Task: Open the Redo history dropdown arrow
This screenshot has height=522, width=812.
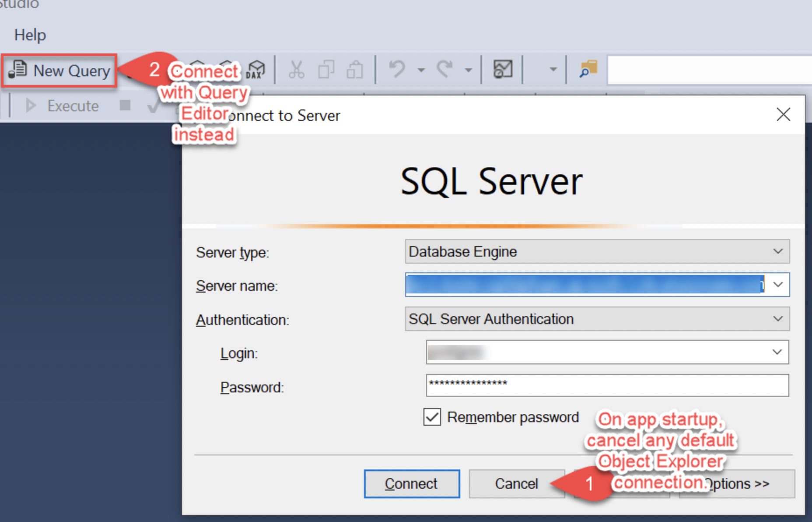Action: point(468,70)
